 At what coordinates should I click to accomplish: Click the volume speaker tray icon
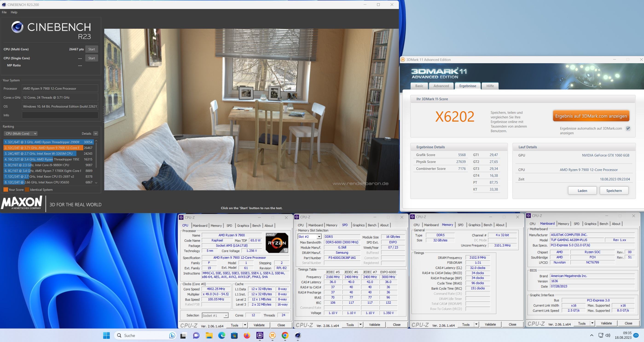[608, 335]
